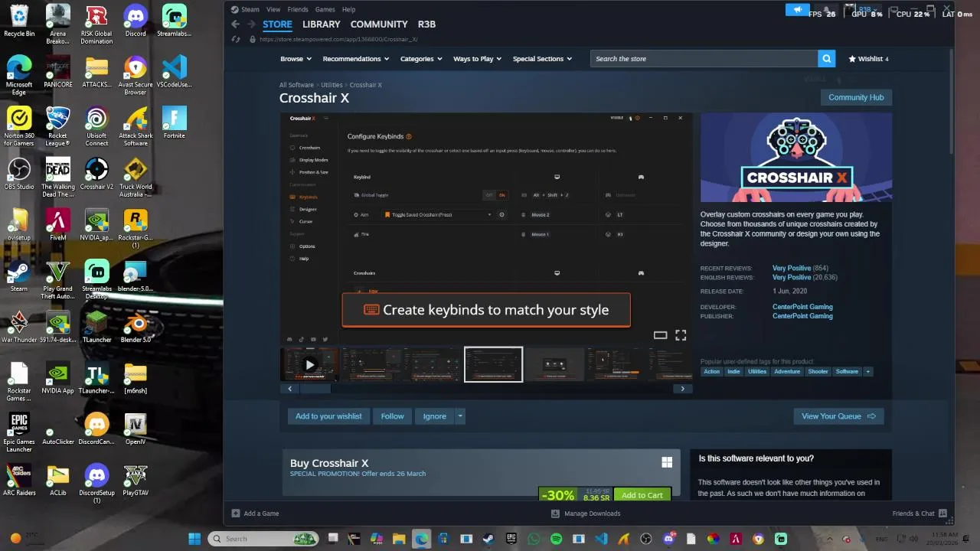Open Very Positive recent reviews link

(792, 269)
